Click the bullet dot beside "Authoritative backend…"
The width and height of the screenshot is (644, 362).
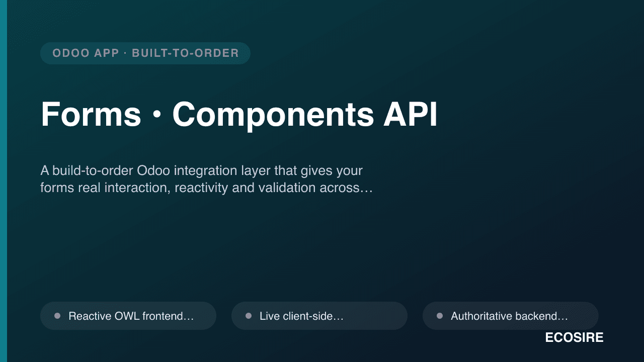pyautogui.click(x=440, y=316)
